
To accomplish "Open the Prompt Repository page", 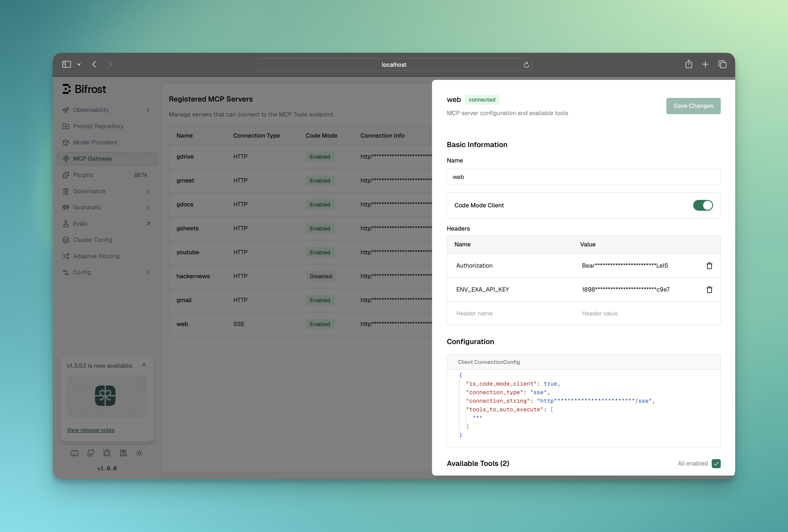I will 98,126.
